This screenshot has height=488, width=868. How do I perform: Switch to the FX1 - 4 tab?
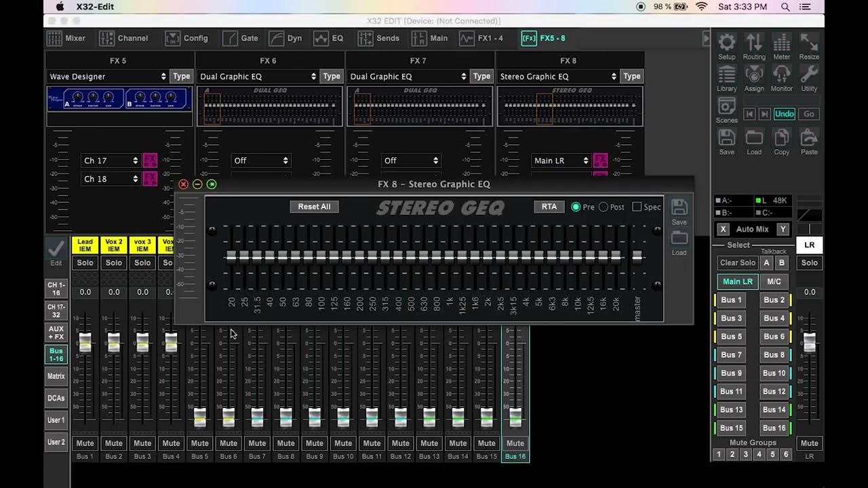point(481,38)
